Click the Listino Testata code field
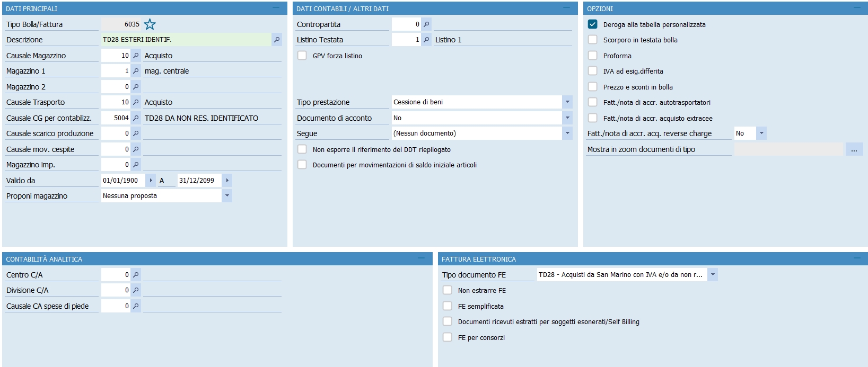 click(406, 40)
